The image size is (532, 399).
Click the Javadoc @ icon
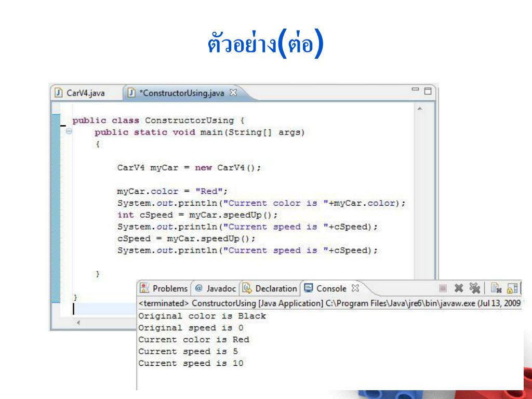(199, 288)
